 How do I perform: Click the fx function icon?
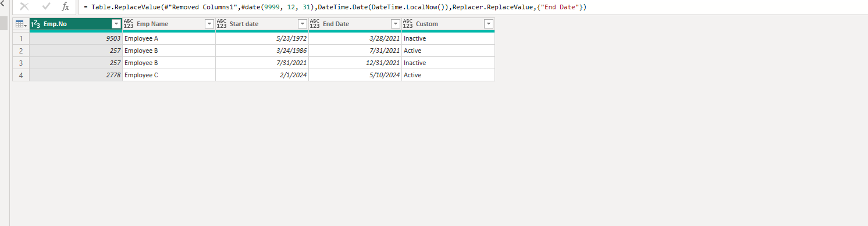pos(66,7)
